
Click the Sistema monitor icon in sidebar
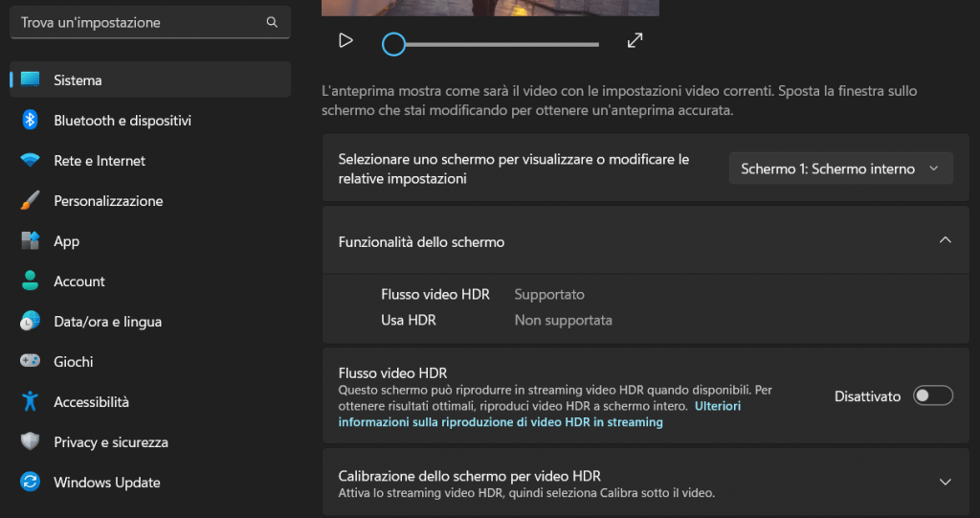pyautogui.click(x=31, y=80)
